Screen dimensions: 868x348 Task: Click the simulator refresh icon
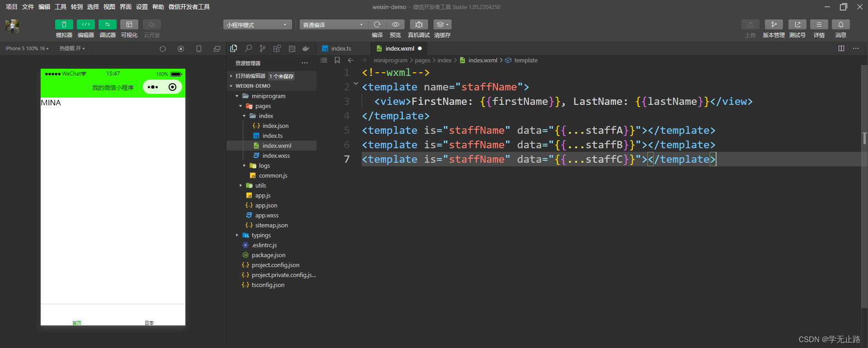pos(163,49)
